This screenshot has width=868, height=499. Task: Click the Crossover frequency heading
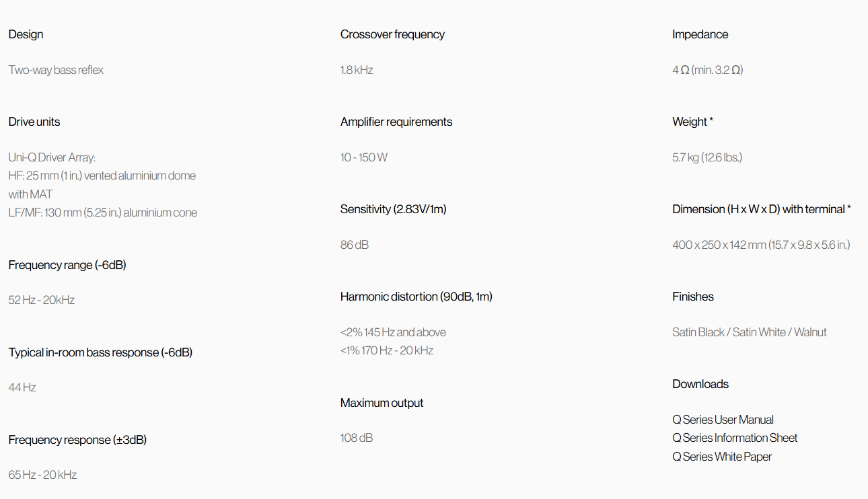tap(392, 34)
